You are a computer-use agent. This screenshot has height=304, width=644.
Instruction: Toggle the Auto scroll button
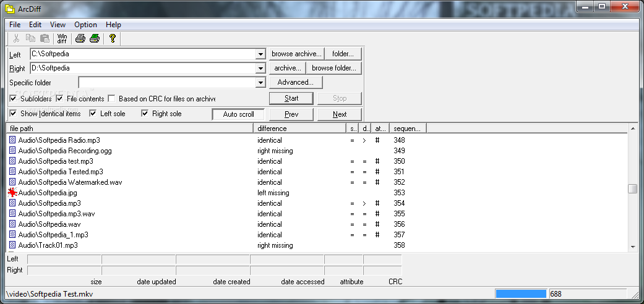click(x=238, y=114)
